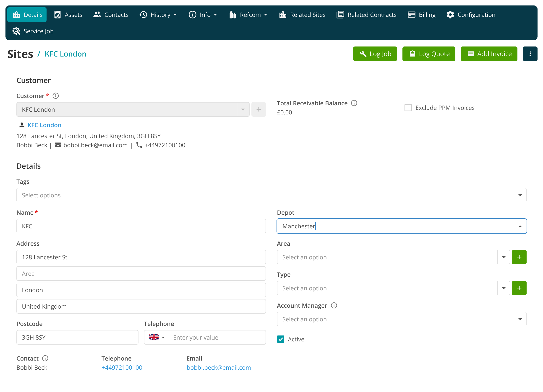Viewport: 543px width, 392px height.
Task: Click the customer envelope email icon
Action: pyautogui.click(x=58, y=145)
